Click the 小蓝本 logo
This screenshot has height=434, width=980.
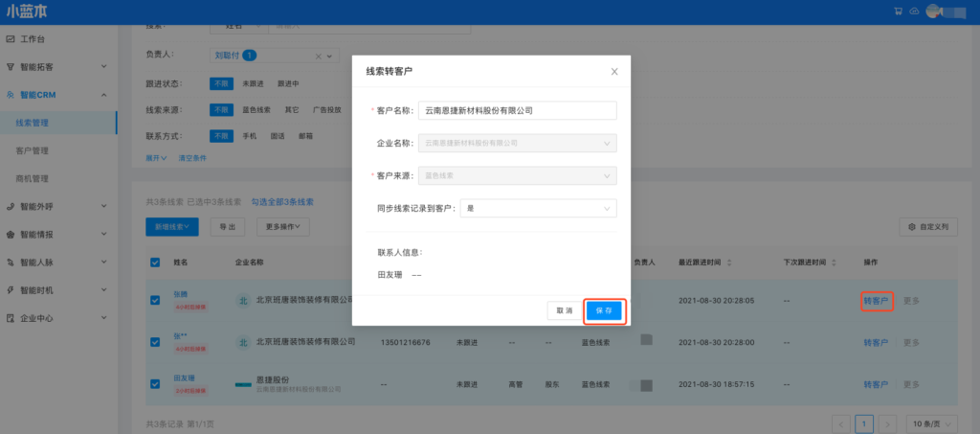tap(27, 12)
